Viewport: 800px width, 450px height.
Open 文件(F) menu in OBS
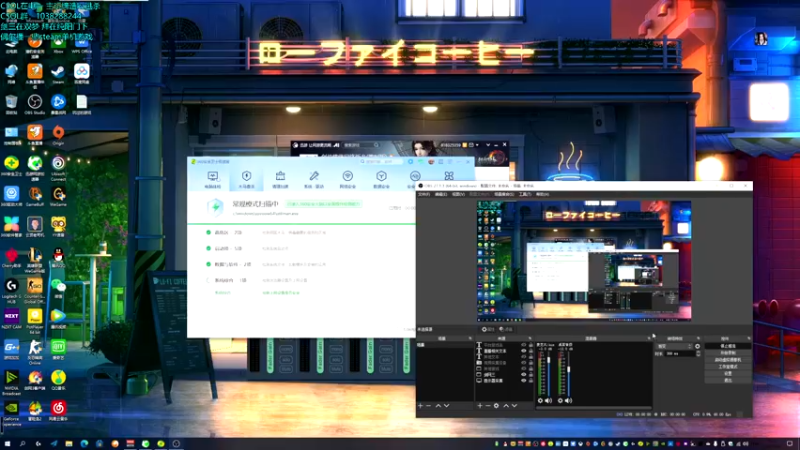(424, 194)
